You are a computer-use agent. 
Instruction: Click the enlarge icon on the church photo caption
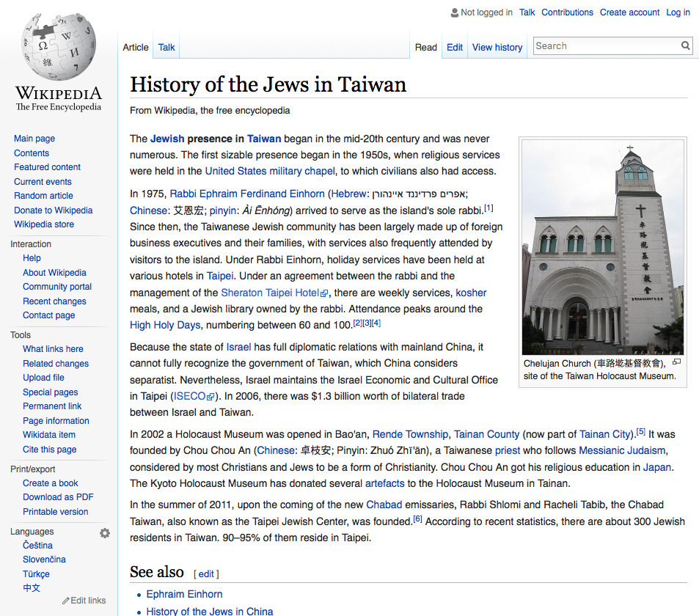pyautogui.click(x=676, y=362)
